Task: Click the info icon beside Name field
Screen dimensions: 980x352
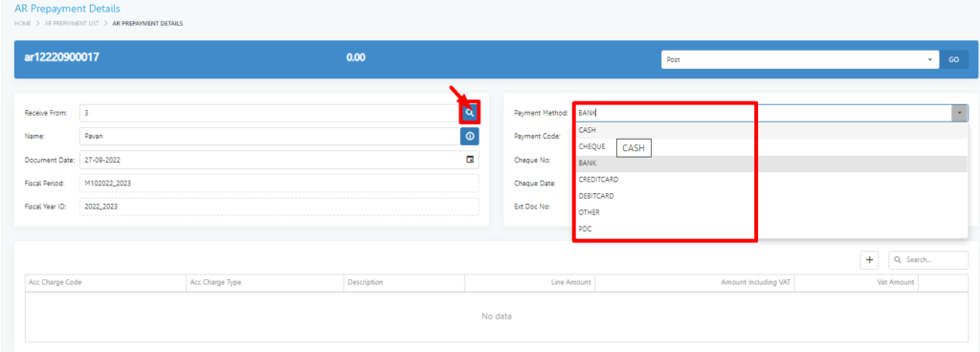Action: [470, 136]
